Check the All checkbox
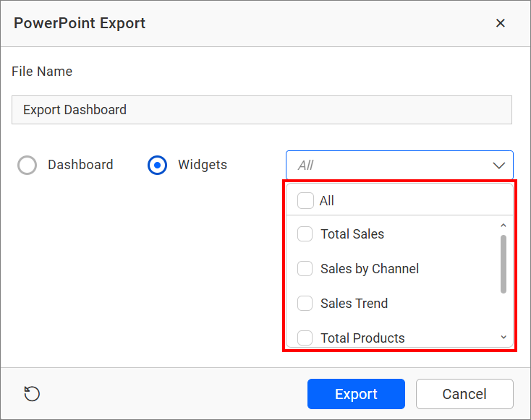Image resolution: width=531 pixels, height=420 pixels. point(305,200)
